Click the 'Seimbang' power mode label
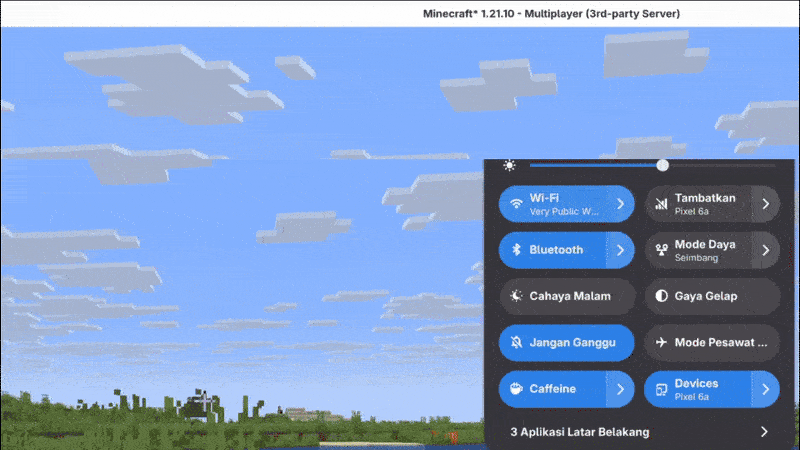This screenshot has height=450, width=800. pyautogui.click(x=696, y=258)
